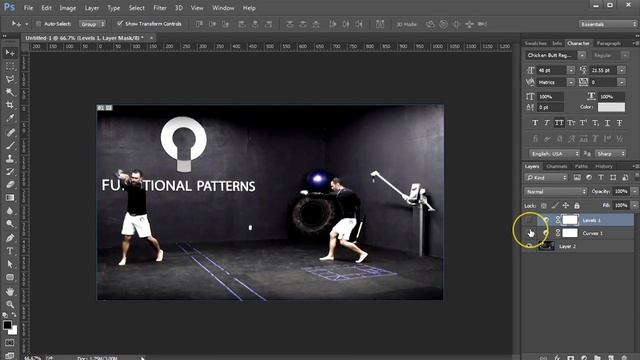Viewport: 640px width, 360px height.
Task: Click the text Color swatch
Action: point(611,107)
